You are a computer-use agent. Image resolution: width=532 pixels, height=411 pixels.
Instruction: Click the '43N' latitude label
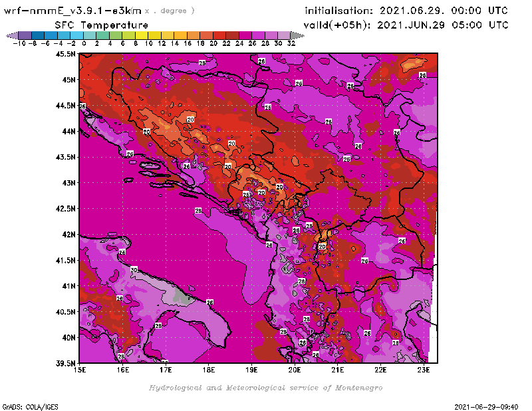coord(68,183)
